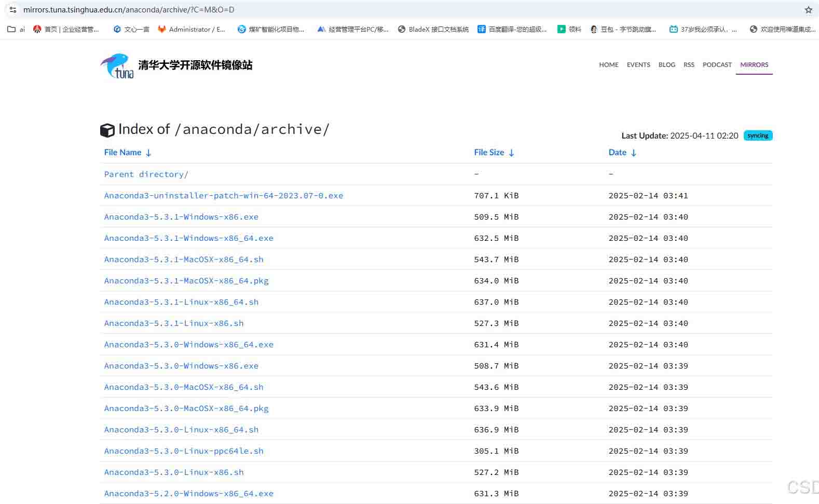Download Anaconda3-5.3.0-Windows-x86_64.exe
This screenshot has width=819, height=504.
189,345
